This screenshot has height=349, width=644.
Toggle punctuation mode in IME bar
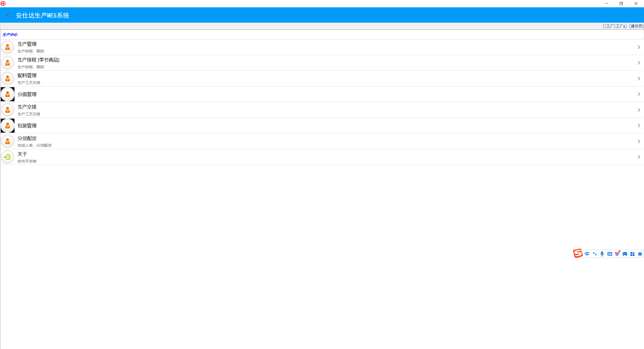click(594, 254)
